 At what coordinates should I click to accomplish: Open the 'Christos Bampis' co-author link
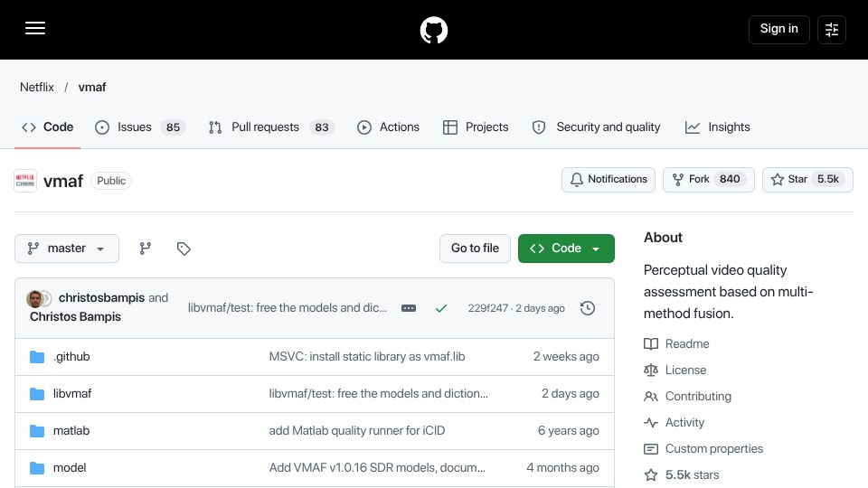(x=75, y=317)
